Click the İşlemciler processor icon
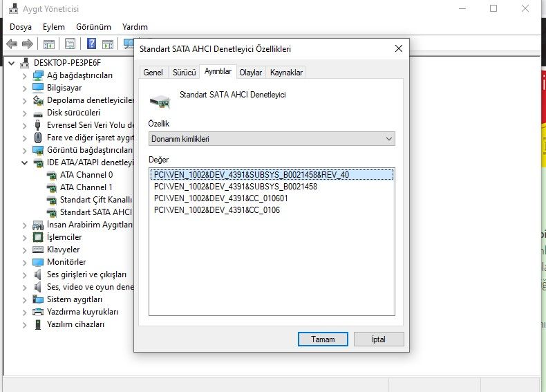Screen dimensions: 546x392 click(37, 237)
